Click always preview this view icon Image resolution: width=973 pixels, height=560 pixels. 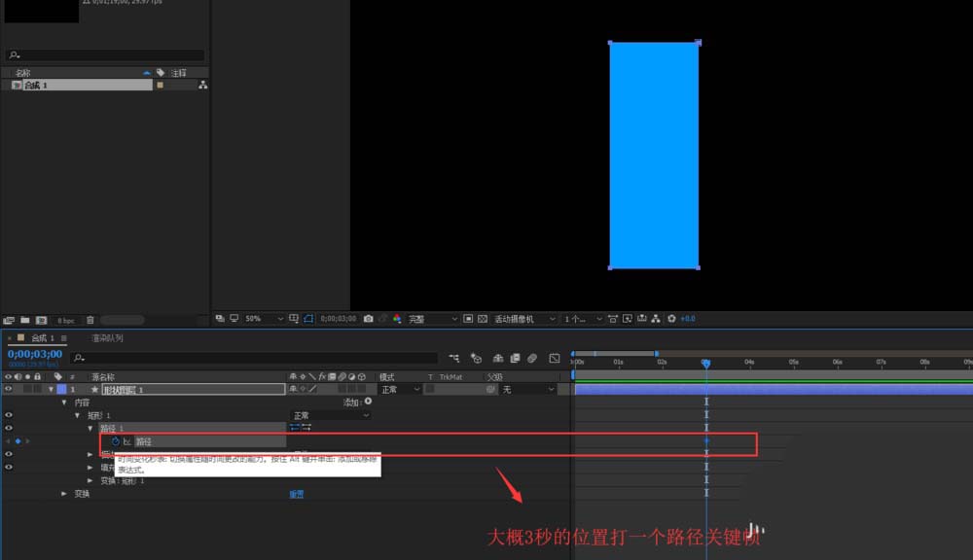pyautogui.click(x=220, y=319)
